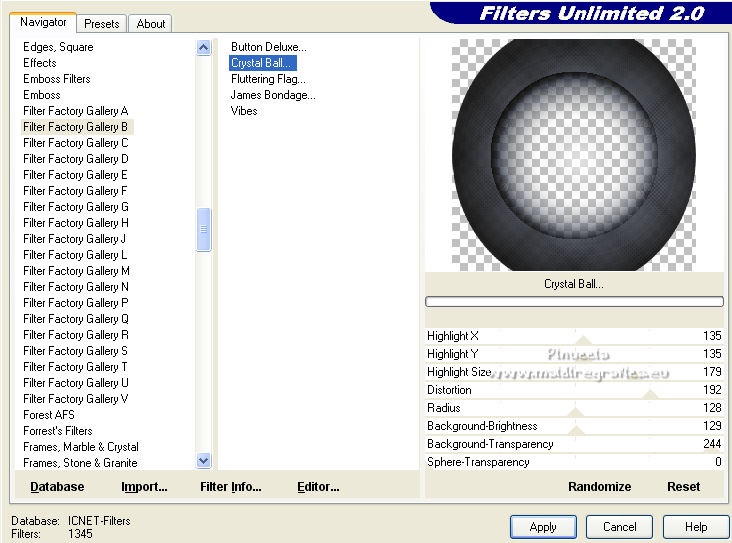Screen dimensions: 732x543
Task: Select the Emboss category
Action: pyautogui.click(x=42, y=95)
